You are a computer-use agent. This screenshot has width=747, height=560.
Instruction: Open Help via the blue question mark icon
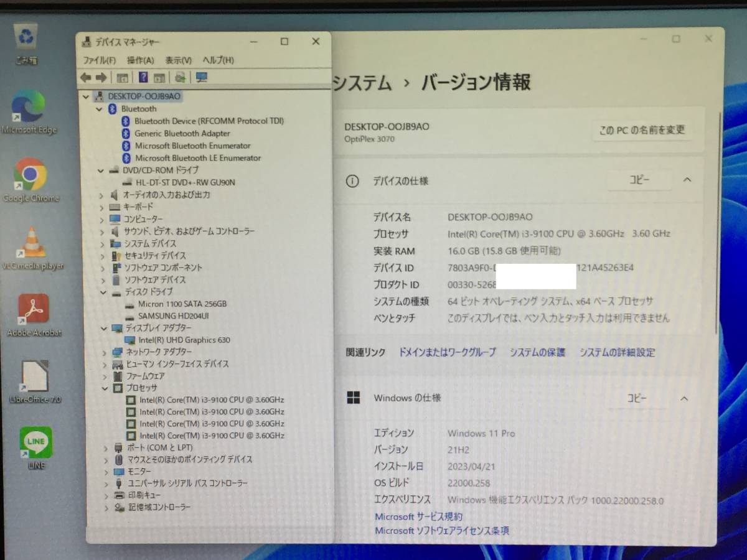tap(144, 77)
